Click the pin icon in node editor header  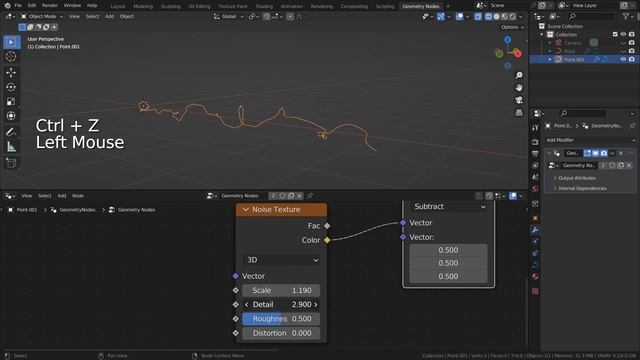310,196
